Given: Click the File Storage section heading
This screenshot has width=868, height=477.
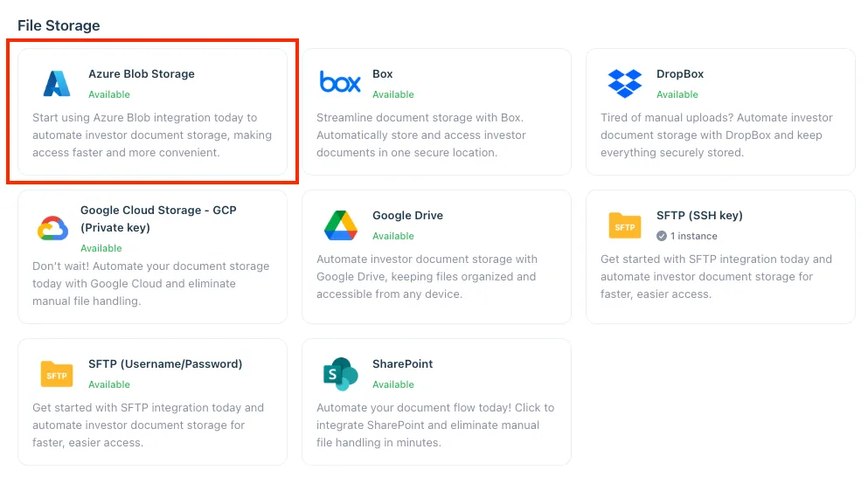Looking at the screenshot, I should (x=59, y=25).
